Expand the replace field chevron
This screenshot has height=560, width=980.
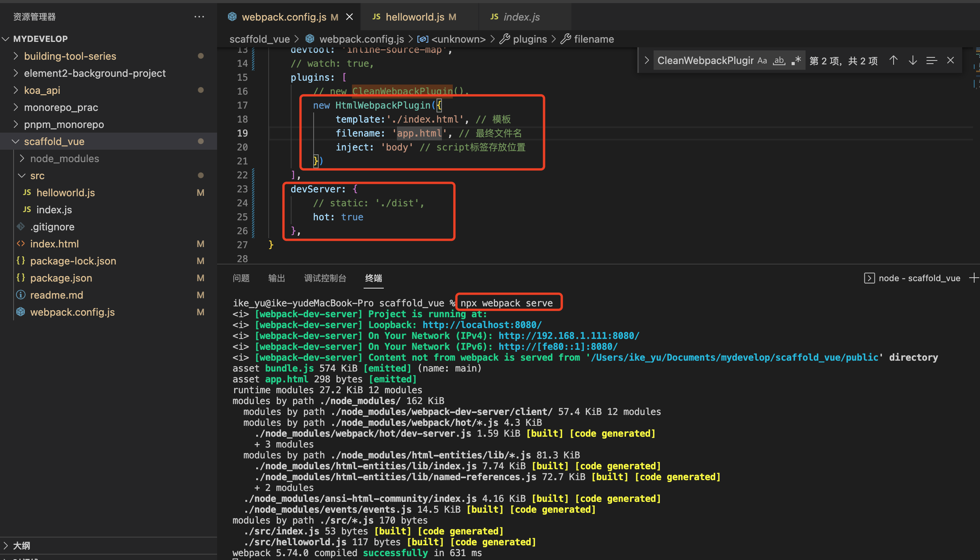[x=647, y=60]
